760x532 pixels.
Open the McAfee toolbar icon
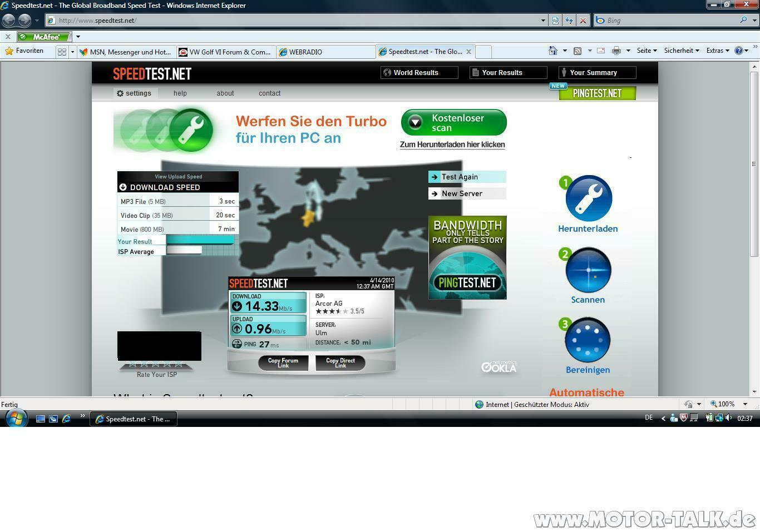[x=43, y=37]
